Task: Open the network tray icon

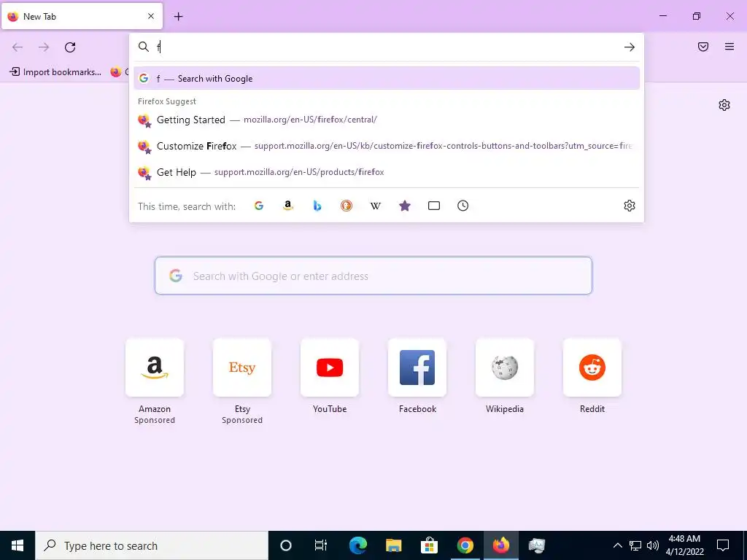Action: [x=635, y=545]
